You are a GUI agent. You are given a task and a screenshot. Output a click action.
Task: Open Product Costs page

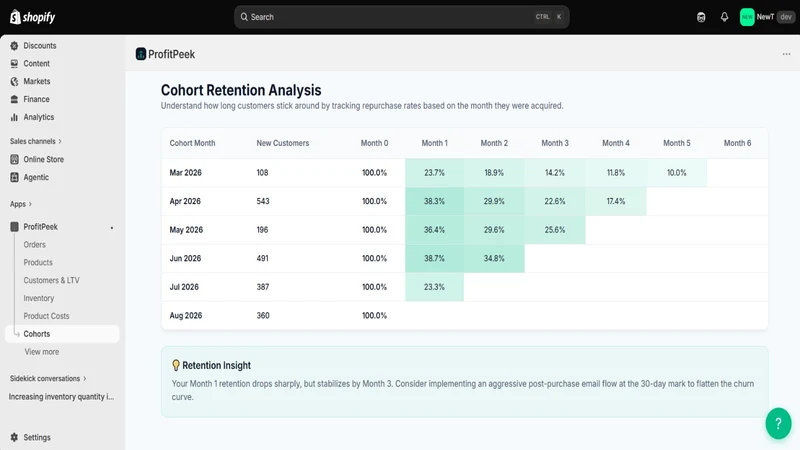(x=46, y=316)
